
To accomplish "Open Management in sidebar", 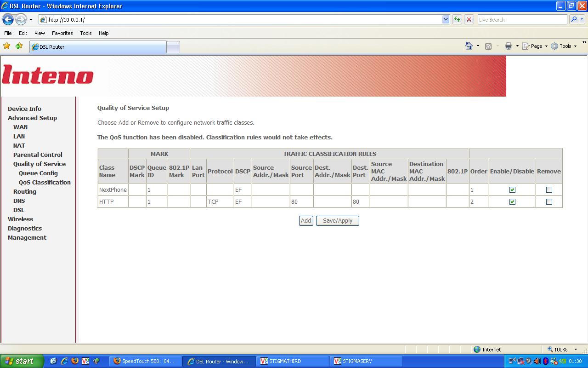I will tap(27, 237).
